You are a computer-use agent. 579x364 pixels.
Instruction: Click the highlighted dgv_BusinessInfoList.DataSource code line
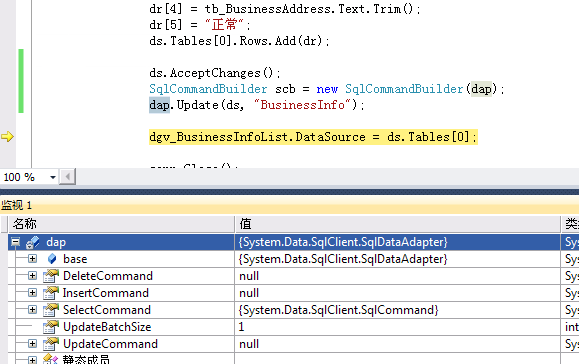click(313, 137)
